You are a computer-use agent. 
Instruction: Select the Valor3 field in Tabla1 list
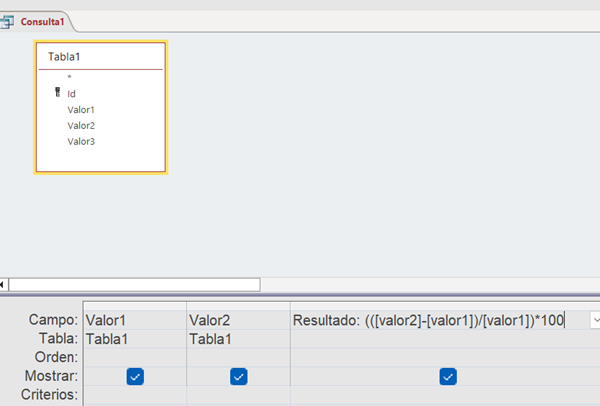click(x=81, y=142)
